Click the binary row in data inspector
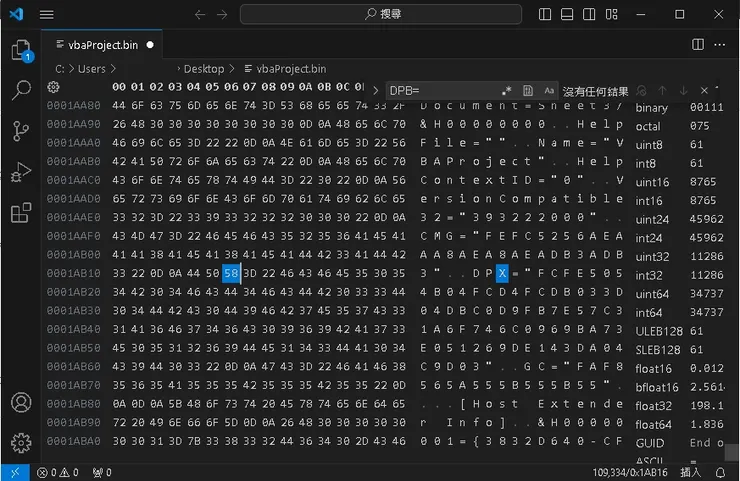The width and height of the screenshot is (740, 481). (x=680, y=108)
